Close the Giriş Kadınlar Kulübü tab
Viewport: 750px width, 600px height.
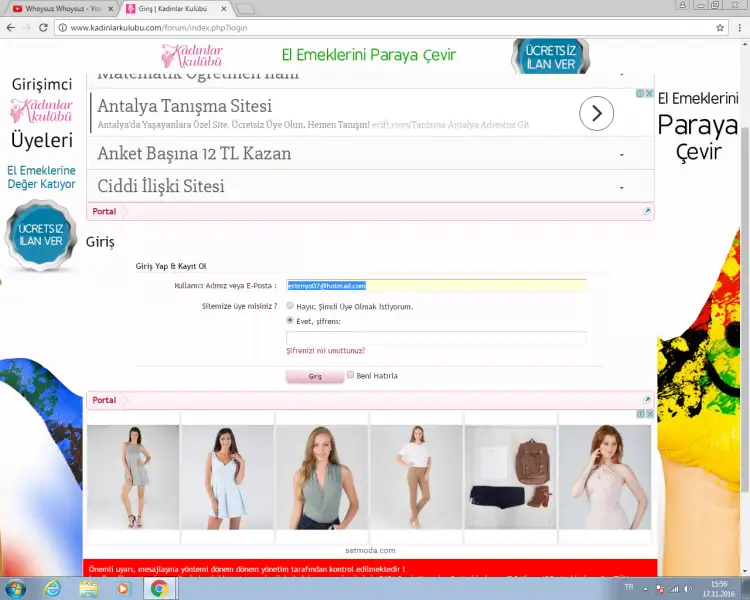(x=223, y=9)
